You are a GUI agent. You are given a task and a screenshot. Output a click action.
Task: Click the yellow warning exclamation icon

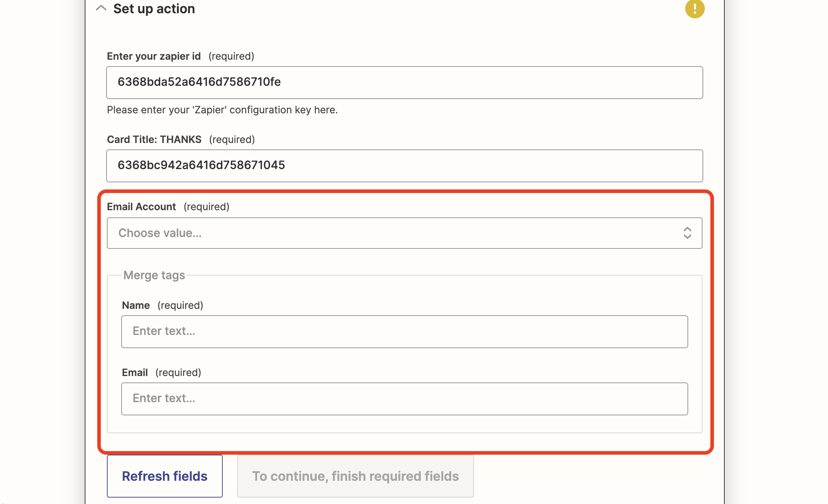point(694,8)
